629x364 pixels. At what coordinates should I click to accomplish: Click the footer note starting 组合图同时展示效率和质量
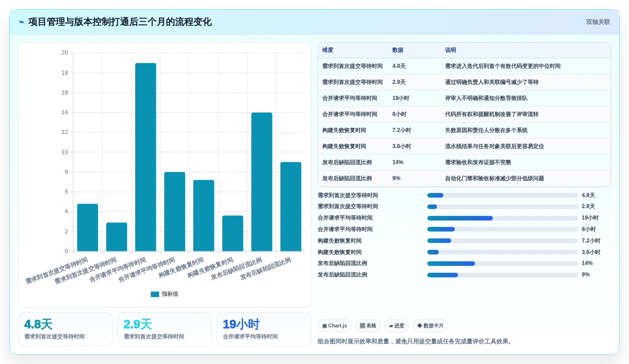tap(416, 342)
